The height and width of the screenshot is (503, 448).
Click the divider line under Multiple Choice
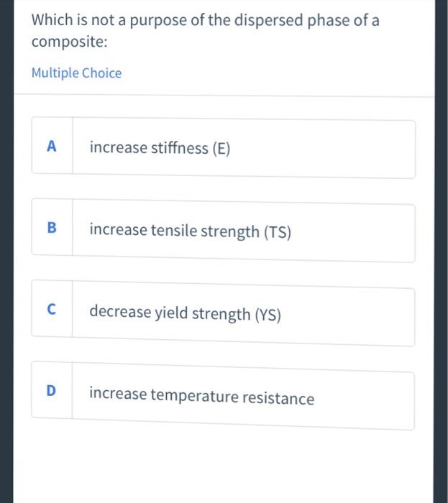click(224, 96)
